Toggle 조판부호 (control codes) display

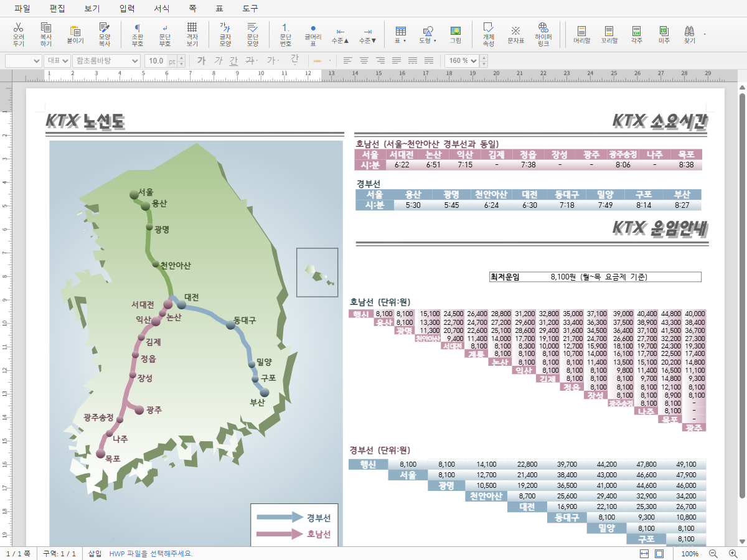pos(138,35)
